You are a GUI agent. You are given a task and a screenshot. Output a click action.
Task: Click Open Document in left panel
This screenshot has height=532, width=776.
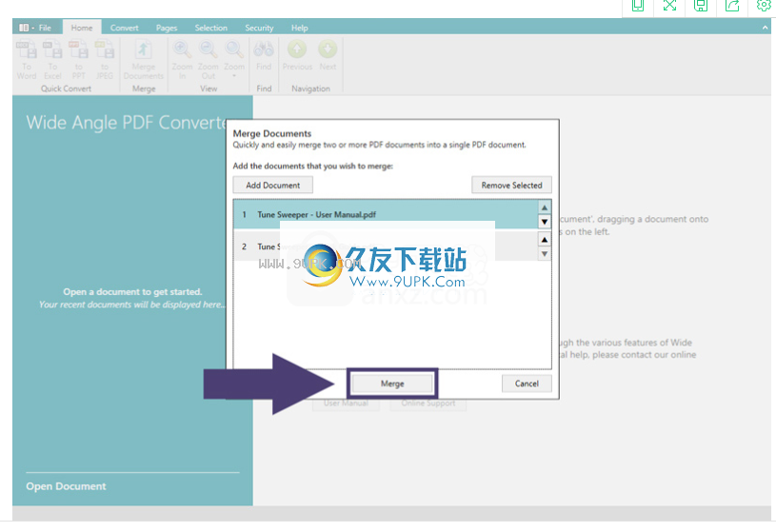click(66, 486)
